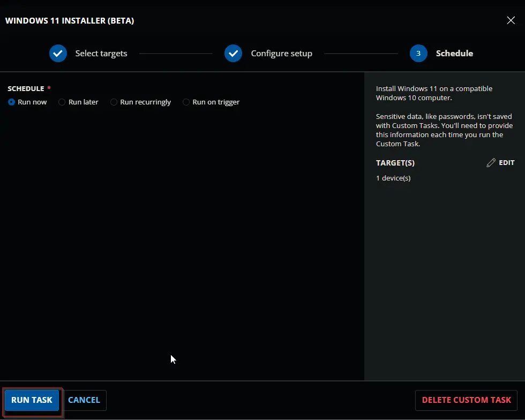Click 'Install Windows 11 on a compatible' description

[434, 93]
